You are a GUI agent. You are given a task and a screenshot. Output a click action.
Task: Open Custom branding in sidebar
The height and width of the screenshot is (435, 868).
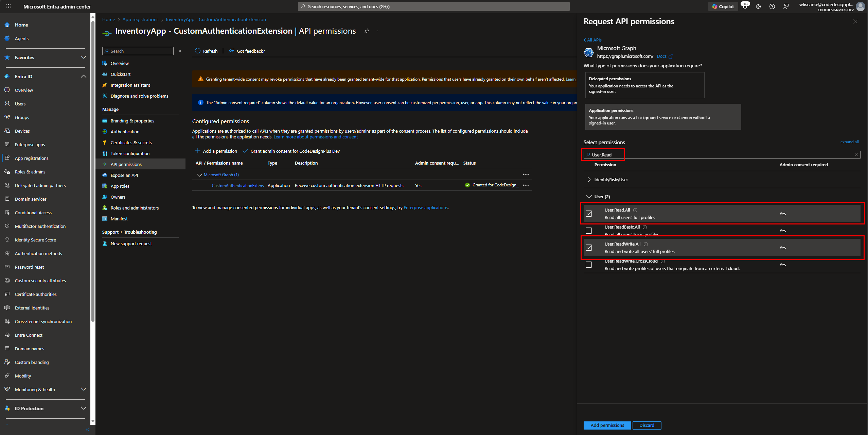point(32,362)
